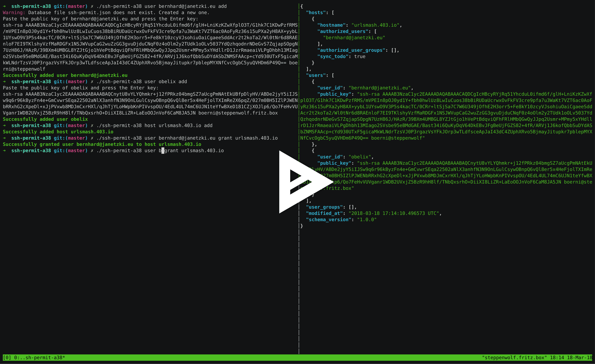Click the "users" JSON key
The width and height of the screenshot is (595, 364).
point(316,75)
